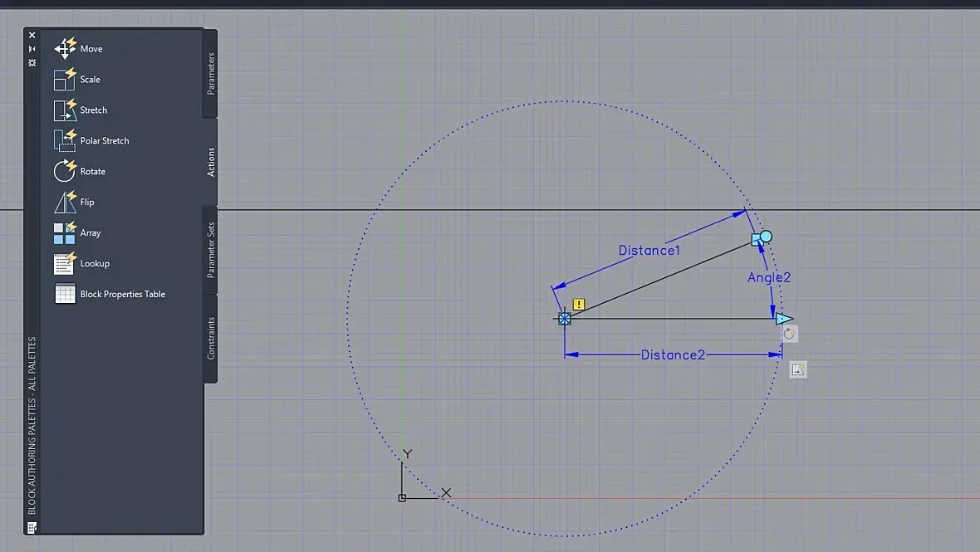This screenshot has width=980, height=552.
Task: Select the square polar parameter grip
Action: point(757,240)
